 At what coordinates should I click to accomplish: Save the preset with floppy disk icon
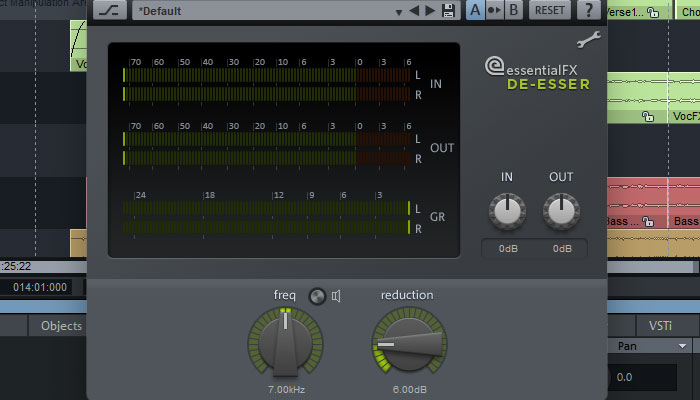[x=448, y=11]
